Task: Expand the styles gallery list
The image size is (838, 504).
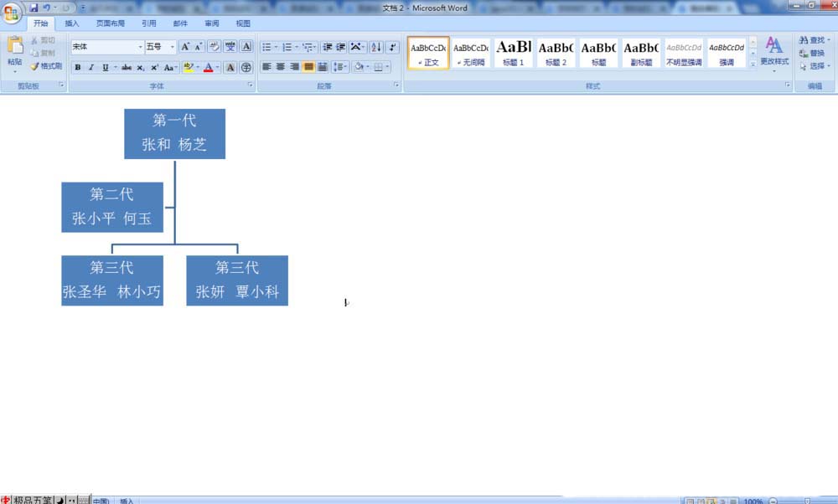Action: (753, 64)
